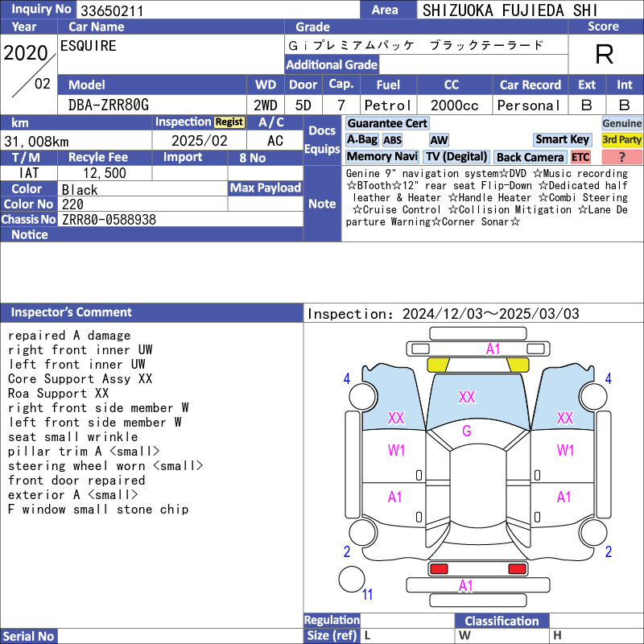Click the left yellow headlight on car diagram
Viewport: 644px width, 644px height.
tap(438, 365)
